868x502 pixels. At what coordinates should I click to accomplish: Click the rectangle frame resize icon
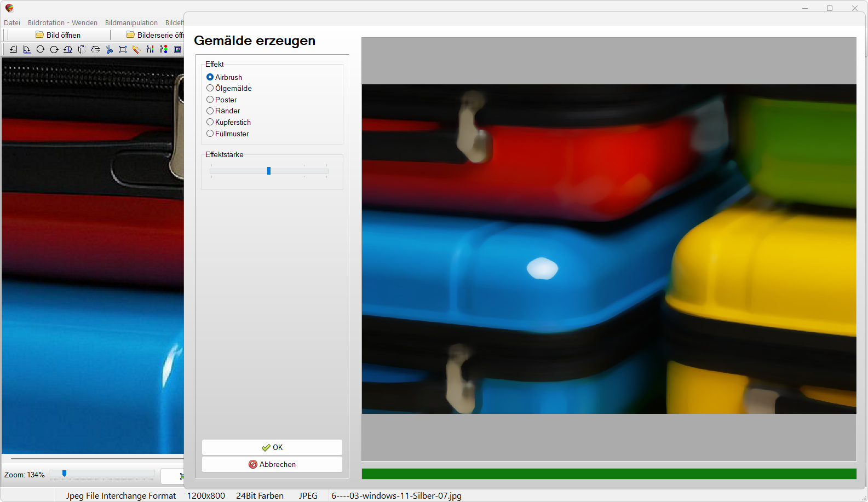click(123, 49)
